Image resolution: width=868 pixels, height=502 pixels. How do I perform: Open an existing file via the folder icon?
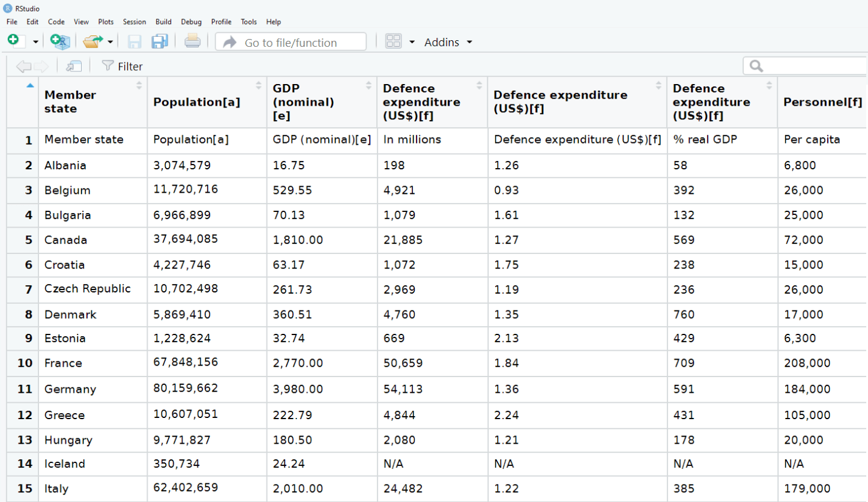(x=94, y=41)
